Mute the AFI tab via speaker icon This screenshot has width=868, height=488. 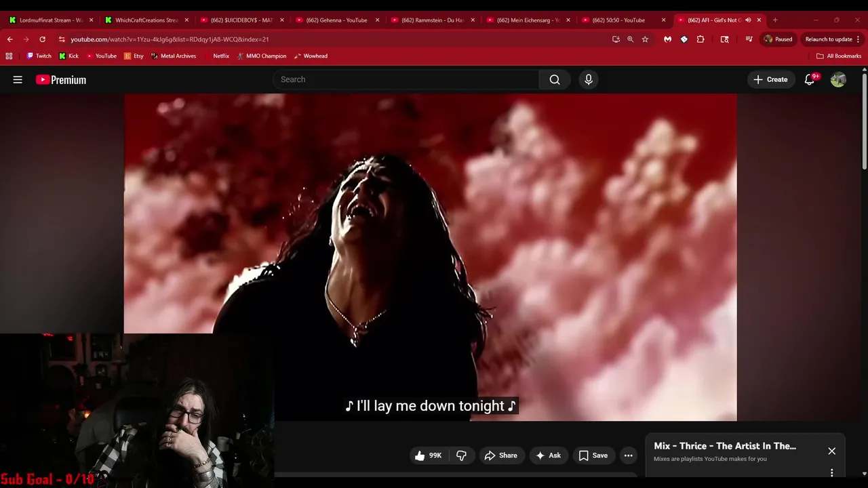point(748,20)
